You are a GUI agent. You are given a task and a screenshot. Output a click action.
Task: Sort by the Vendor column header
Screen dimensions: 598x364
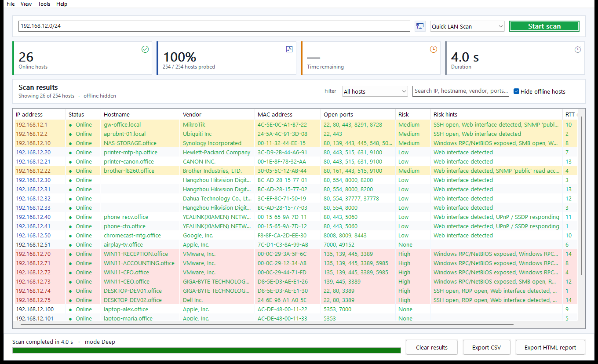click(217, 114)
